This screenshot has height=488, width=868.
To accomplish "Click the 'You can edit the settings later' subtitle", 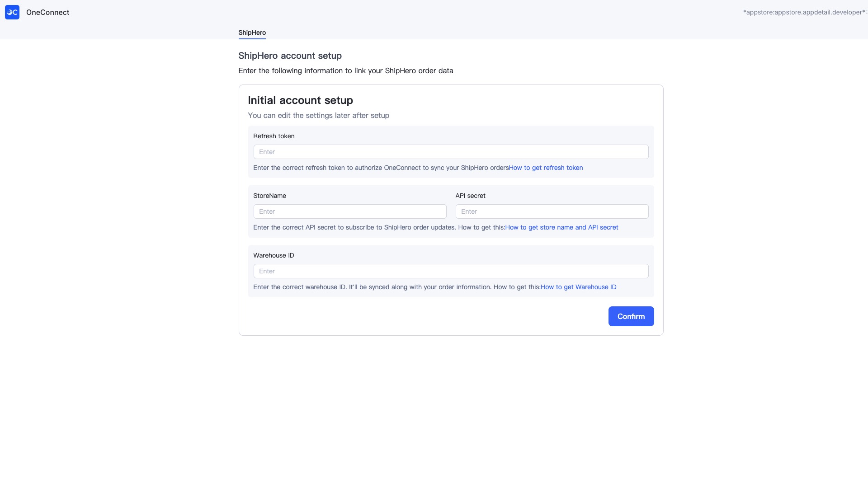I will pyautogui.click(x=318, y=115).
